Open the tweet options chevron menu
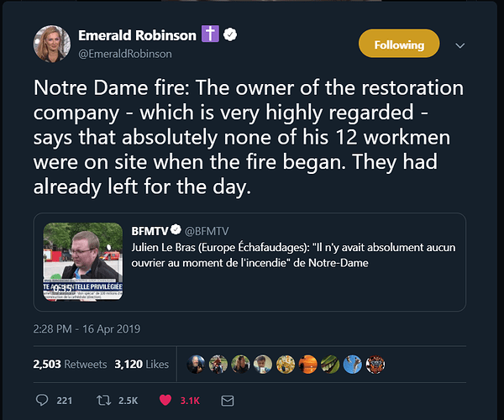Image resolution: width=504 pixels, height=420 pixels. click(x=460, y=45)
